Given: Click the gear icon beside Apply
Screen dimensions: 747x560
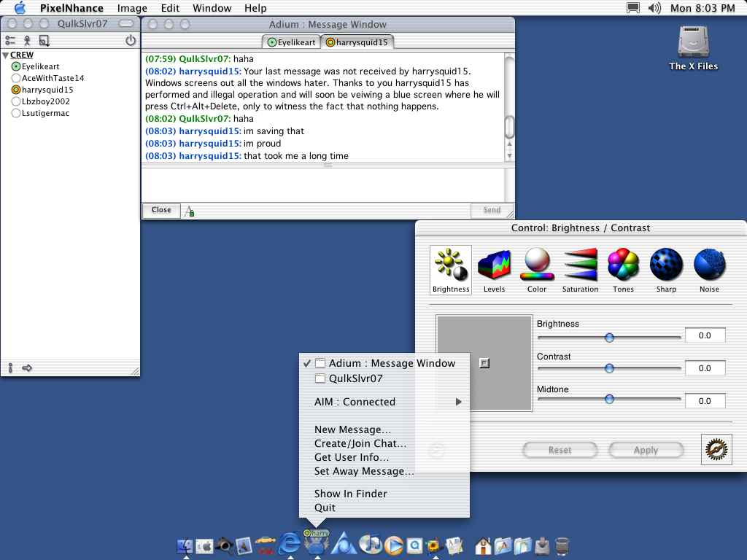Looking at the screenshot, I should (716, 449).
